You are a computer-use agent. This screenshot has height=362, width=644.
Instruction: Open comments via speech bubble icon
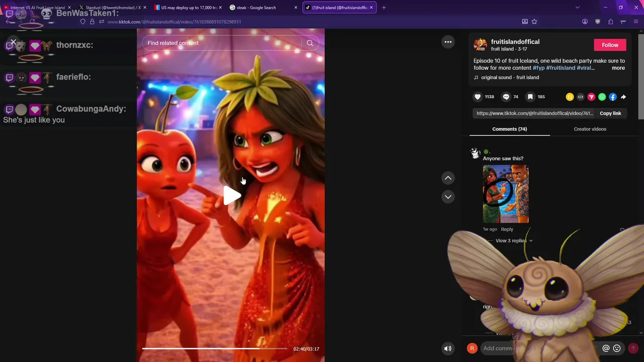[x=506, y=97]
